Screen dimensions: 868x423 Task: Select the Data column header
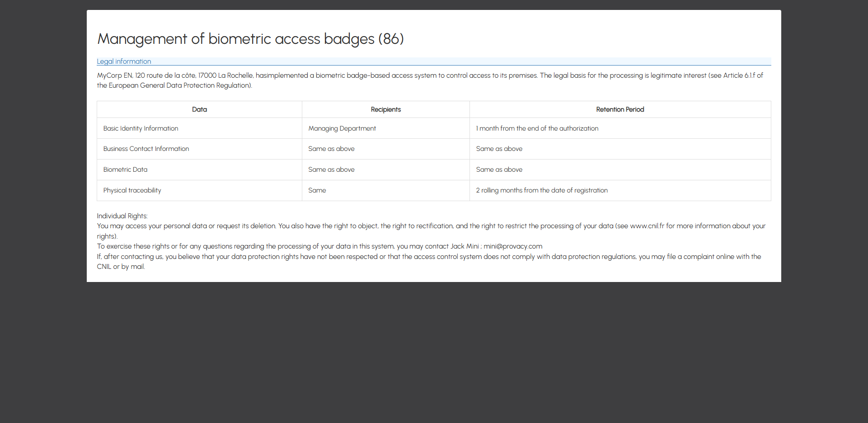tap(199, 109)
